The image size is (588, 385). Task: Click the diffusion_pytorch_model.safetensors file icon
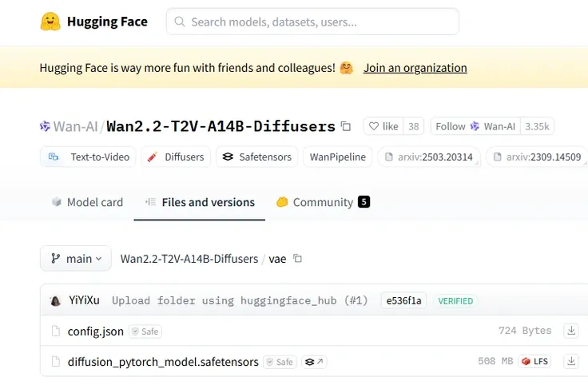pos(56,362)
